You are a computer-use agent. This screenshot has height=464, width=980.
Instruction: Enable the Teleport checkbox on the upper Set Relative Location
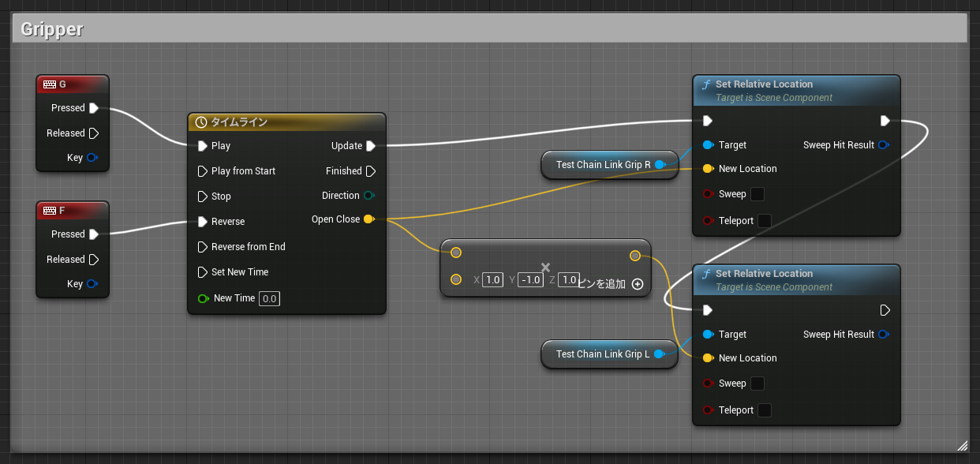point(762,220)
